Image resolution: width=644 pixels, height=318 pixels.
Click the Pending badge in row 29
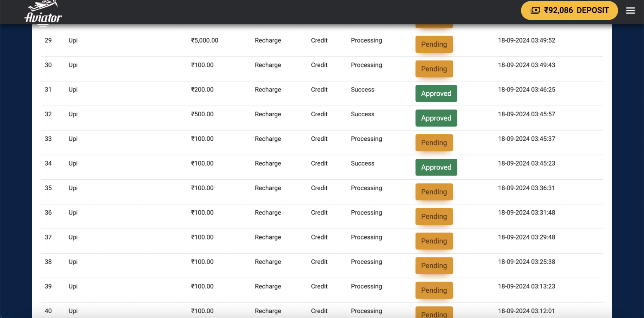pos(434,45)
